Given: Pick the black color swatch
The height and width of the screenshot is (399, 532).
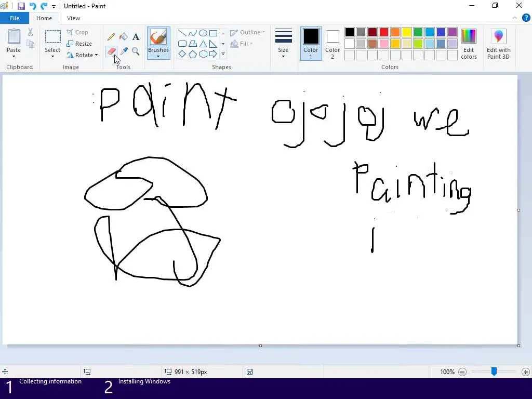Looking at the screenshot, I should pos(350,32).
